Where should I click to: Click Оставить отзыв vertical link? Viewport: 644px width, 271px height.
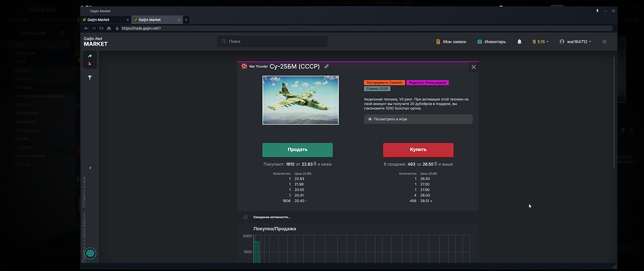84,192
